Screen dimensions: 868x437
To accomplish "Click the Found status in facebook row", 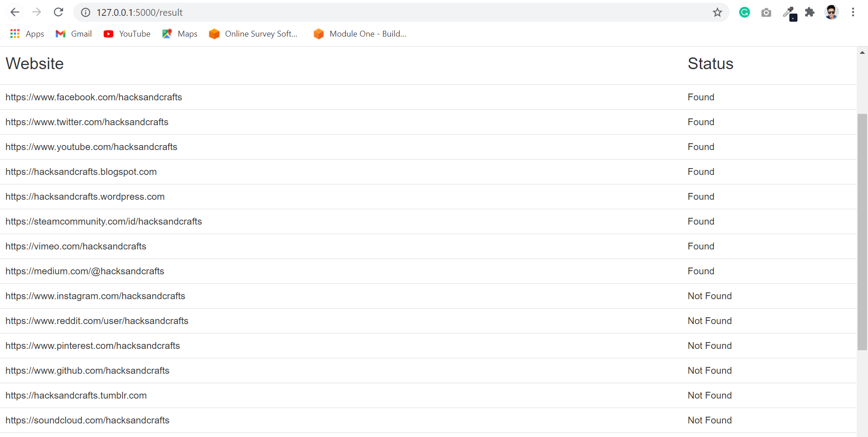I will [701, 97].
